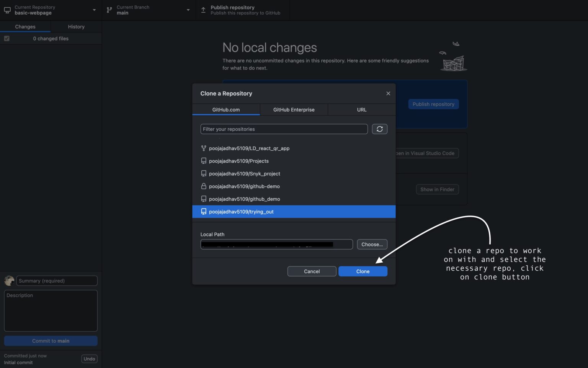
Task: Close the Clone a Repository dialog
Action: point(388,93)
